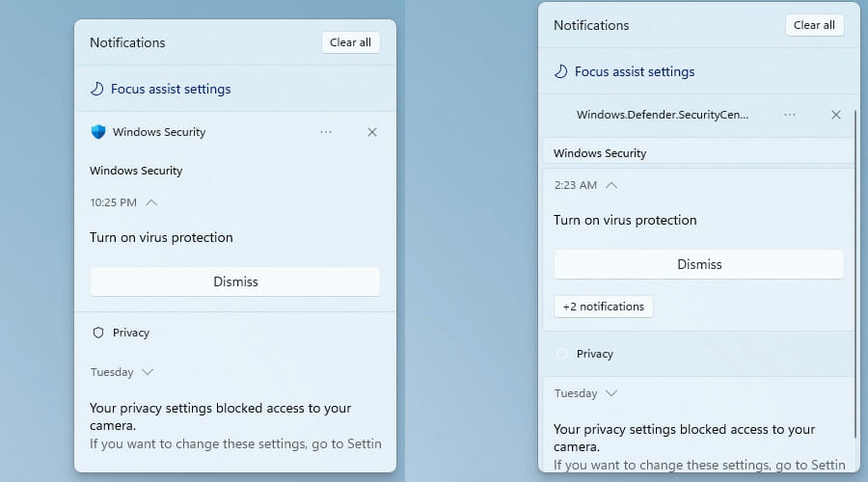Dismiss the 10:25 PM virus protection alert

235,281
